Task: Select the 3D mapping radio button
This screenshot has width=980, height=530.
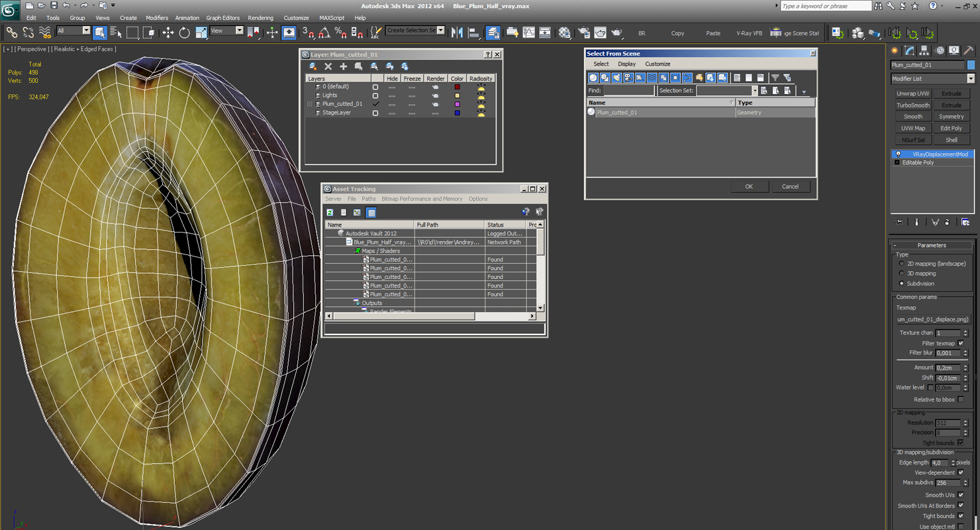Action: 902,273
